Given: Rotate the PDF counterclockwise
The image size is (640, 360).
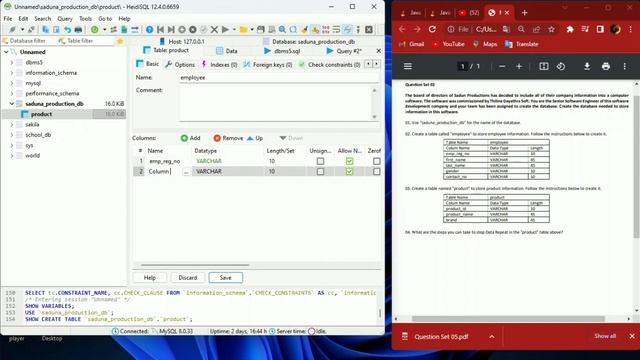Looking at the screenshot, I should tap(561, 66).
